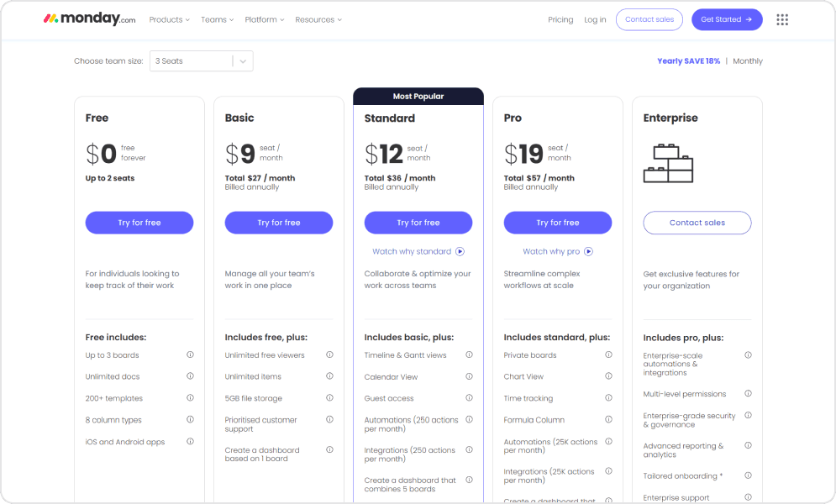Contact sales for Enterprise plan

(697, 223)
